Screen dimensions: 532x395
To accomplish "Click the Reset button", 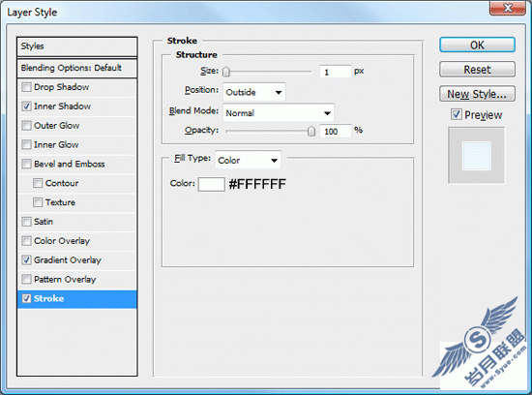I will coord(478,70).
